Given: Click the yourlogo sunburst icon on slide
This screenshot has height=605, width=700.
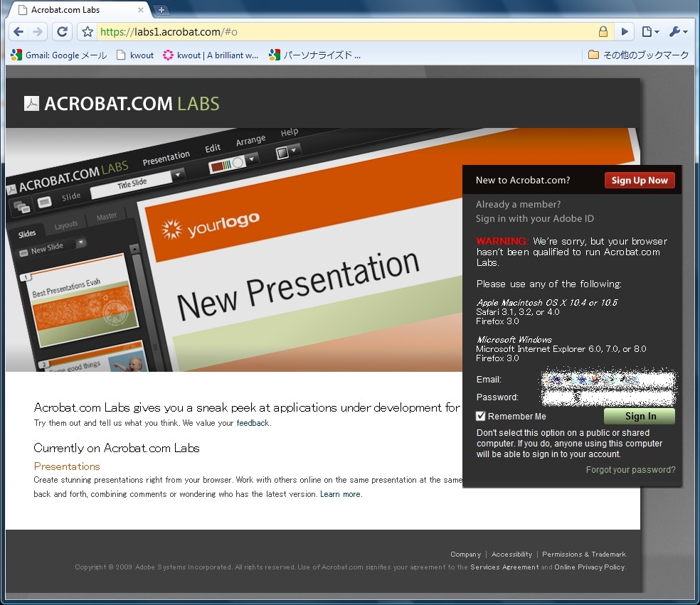Looking at the screenshot, I should (172, 230).
